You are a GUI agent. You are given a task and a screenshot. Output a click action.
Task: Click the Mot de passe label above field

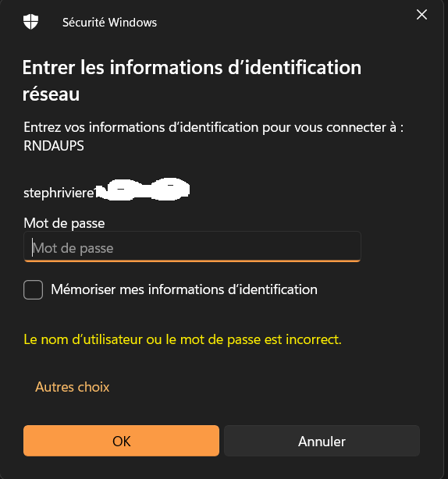[x=64, y=223]
